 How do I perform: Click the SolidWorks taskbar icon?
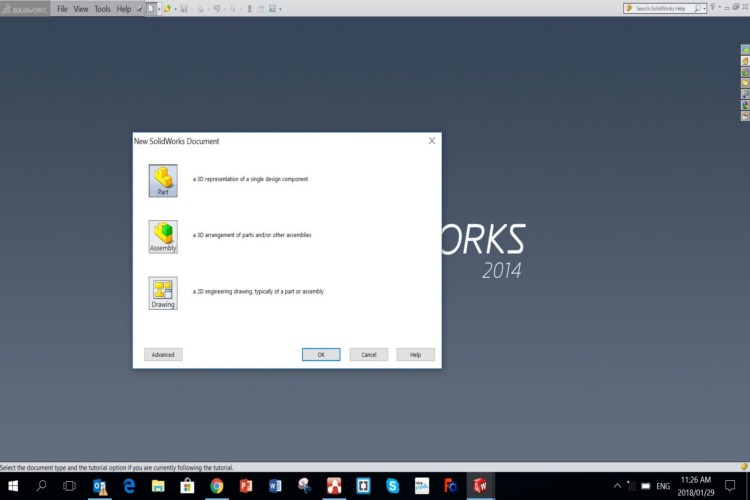coord(480,486)
